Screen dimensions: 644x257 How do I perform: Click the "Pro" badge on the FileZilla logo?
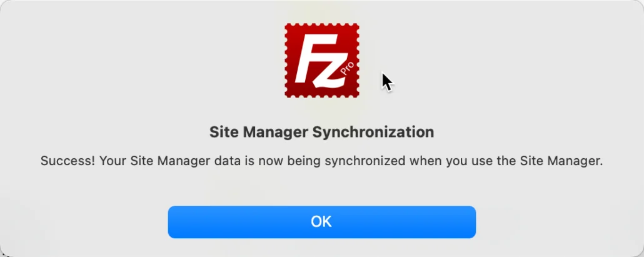pos(347,69)
